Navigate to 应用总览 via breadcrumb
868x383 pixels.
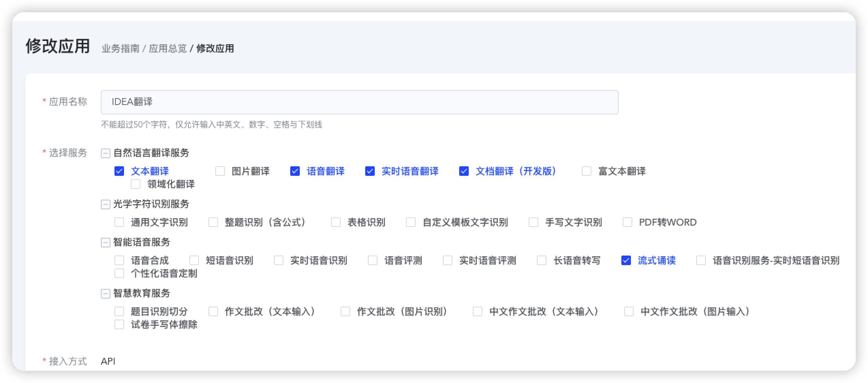[169, 49]
